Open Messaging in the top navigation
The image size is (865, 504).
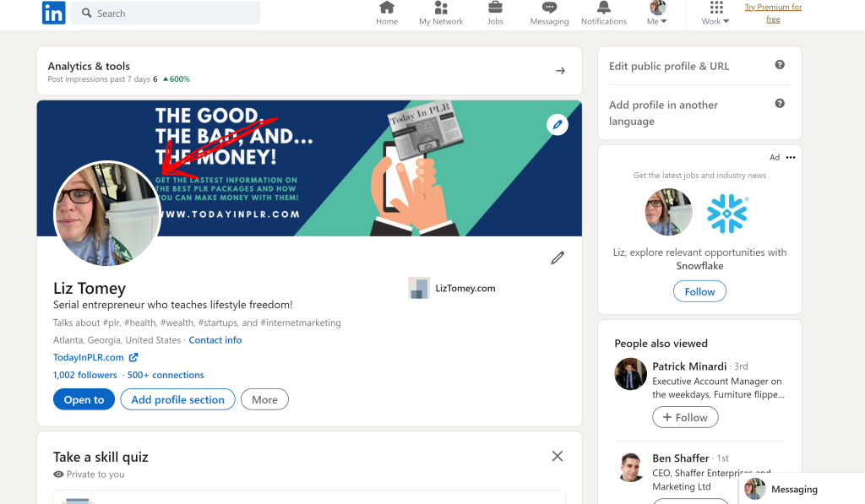point(549,14)
